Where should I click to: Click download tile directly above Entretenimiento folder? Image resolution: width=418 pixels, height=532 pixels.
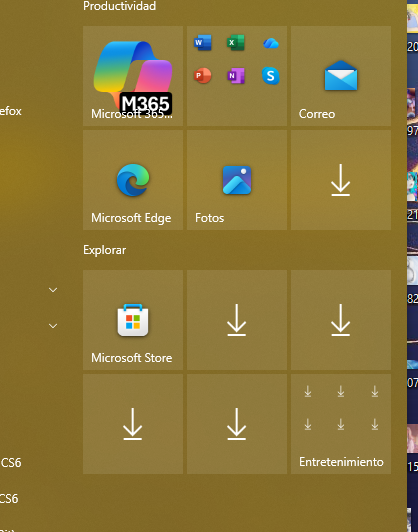pos(341,320)
